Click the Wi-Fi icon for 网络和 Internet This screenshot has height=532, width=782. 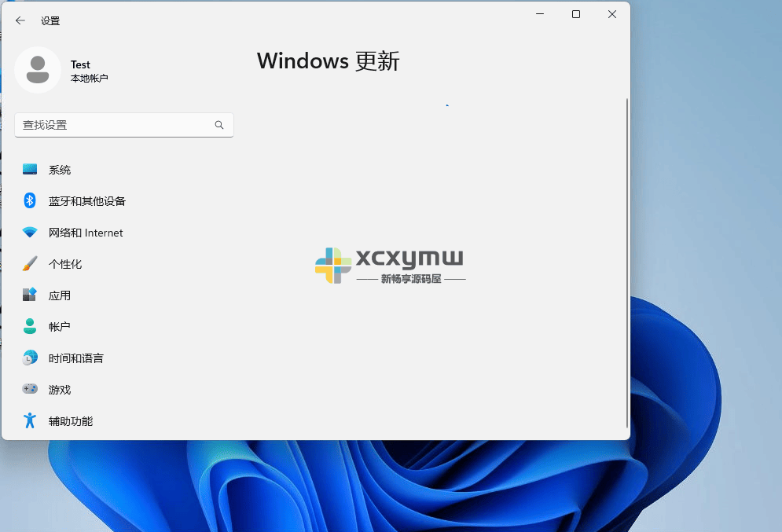point(28,232)
